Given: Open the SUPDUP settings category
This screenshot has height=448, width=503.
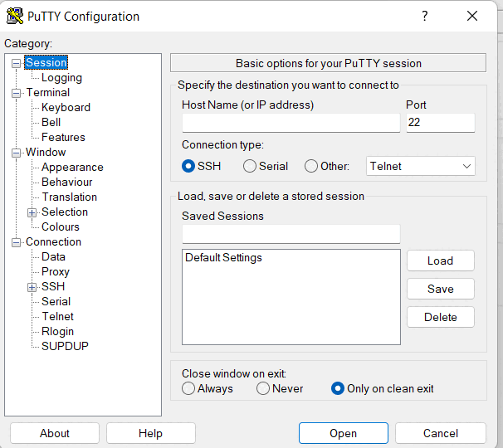Looking at the screenshot, I should [65, 346].
